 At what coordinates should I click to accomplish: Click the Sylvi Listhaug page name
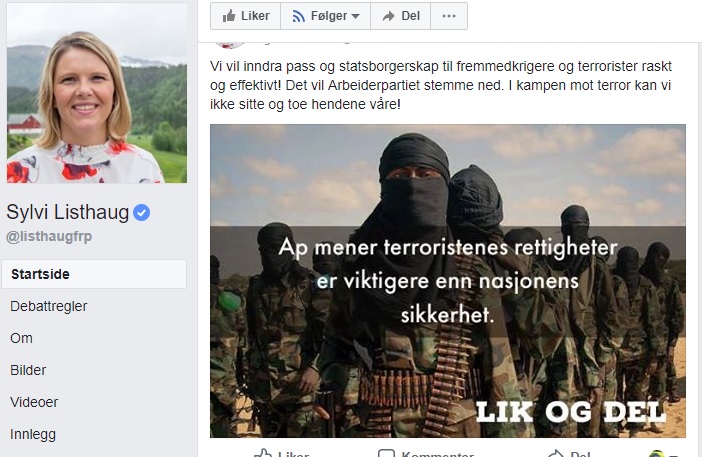pos(68,212)
